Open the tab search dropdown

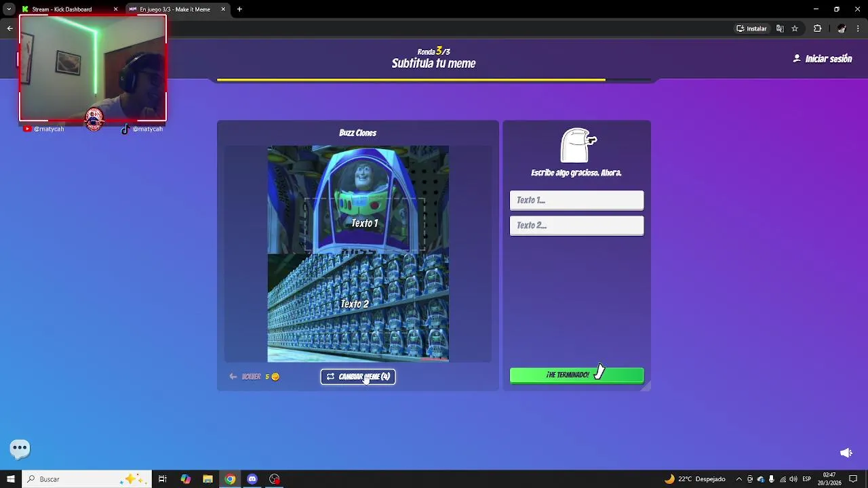(9, 9)
